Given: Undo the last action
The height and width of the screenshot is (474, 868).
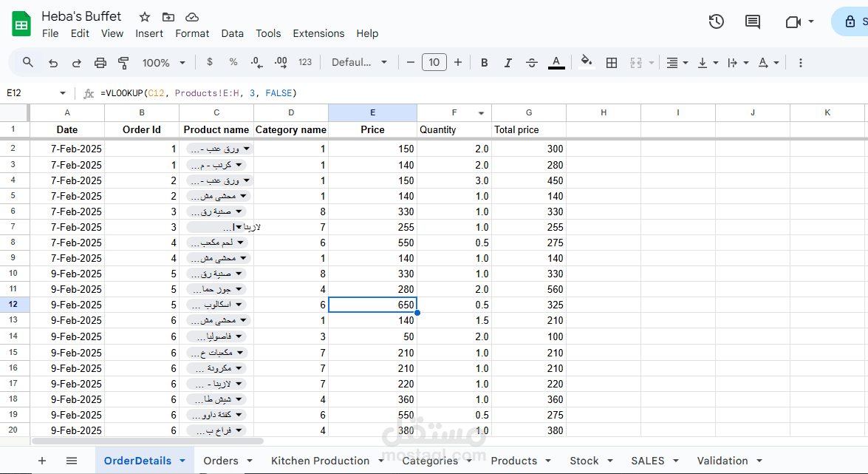Looking at the screenshot, I should [53, 63].
